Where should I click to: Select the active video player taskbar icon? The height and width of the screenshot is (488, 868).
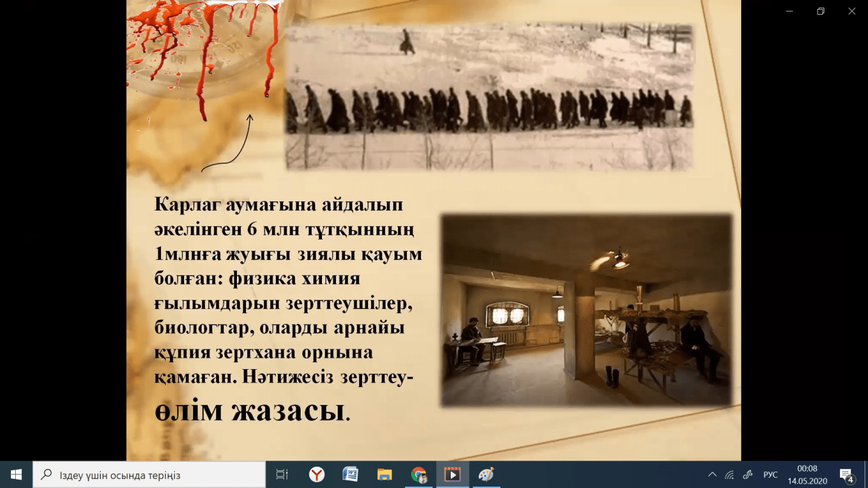point(453,475)
